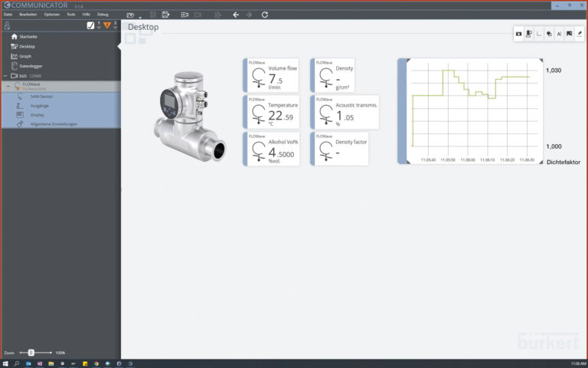Open Allgemeine Einstellungen in device tree
Screen dimensions: 588x368
pyautogui.click(x=54, y=123)
